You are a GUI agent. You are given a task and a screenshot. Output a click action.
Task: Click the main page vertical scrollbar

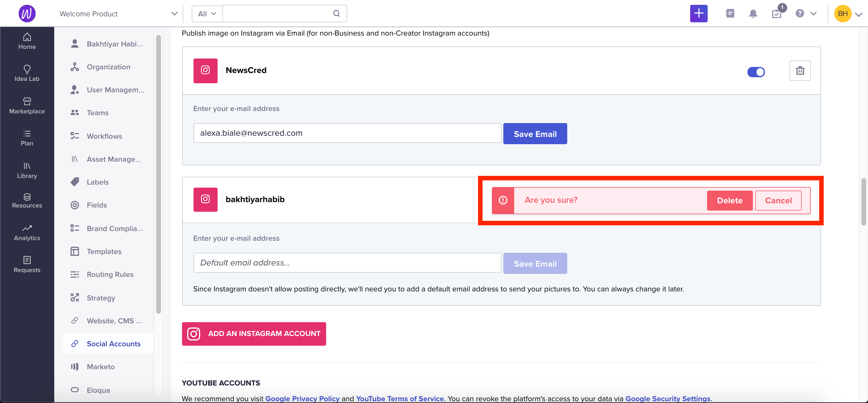863,202
